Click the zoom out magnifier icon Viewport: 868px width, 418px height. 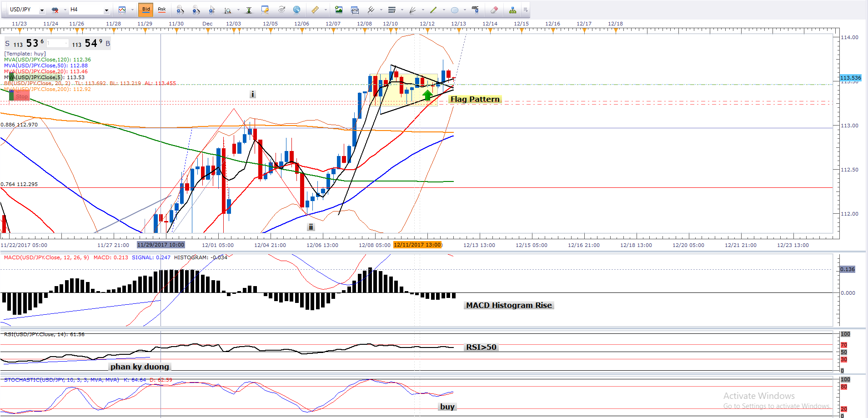(x=196, y=10)
